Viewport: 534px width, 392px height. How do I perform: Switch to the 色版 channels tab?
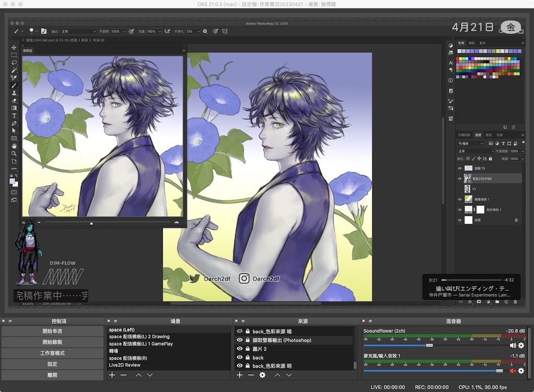click(499, 135)
